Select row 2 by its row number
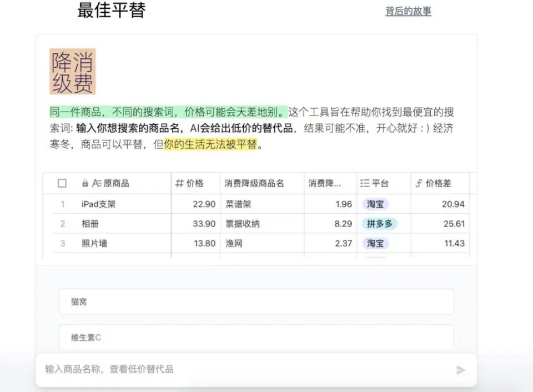The width and height of the screenshot is (533, 392). click(63, 224)
